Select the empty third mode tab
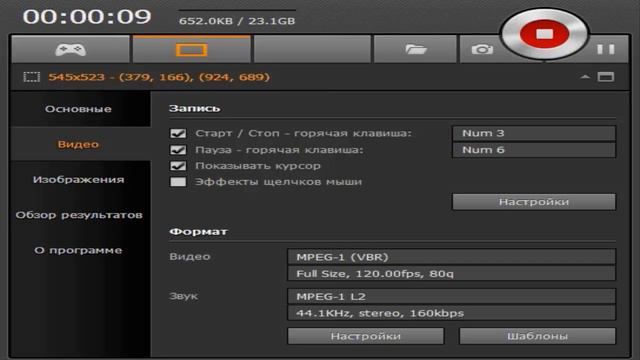This screenshot has height=360, width=640. pos(312,49)
